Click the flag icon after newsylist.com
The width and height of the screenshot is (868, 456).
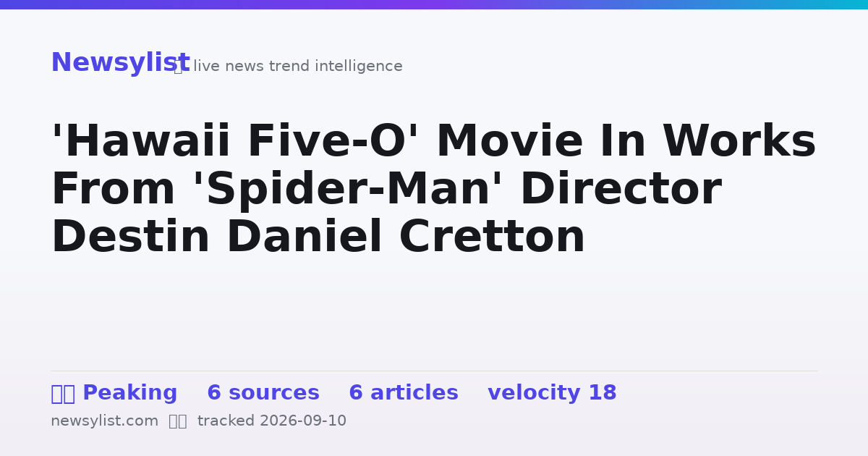(x=178, y=421)
